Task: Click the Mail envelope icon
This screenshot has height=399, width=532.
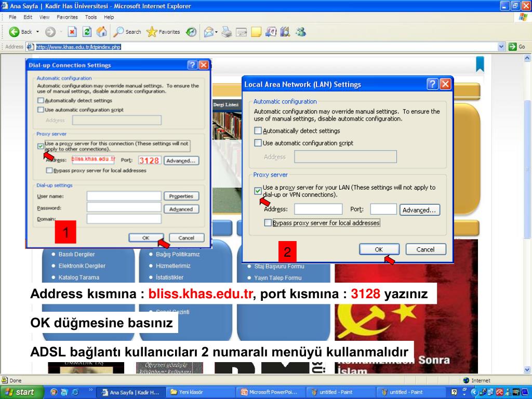Action: [x=208, y=32]
